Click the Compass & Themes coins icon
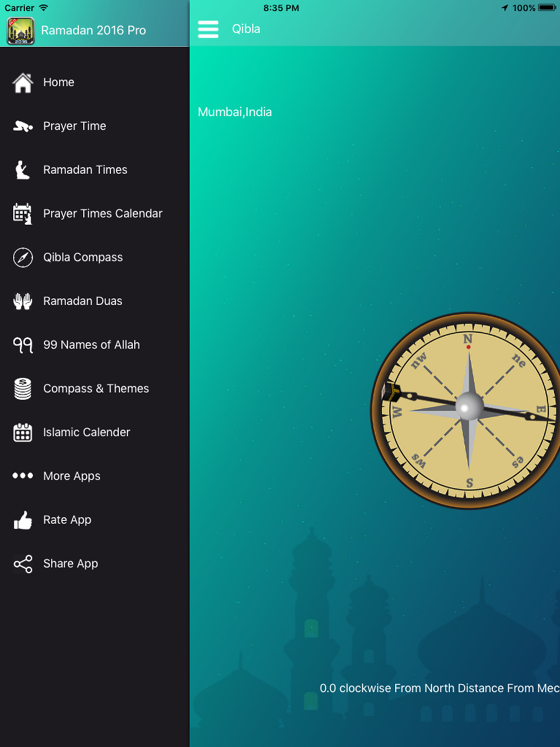560x747 pixels. (x=23, y=389)
